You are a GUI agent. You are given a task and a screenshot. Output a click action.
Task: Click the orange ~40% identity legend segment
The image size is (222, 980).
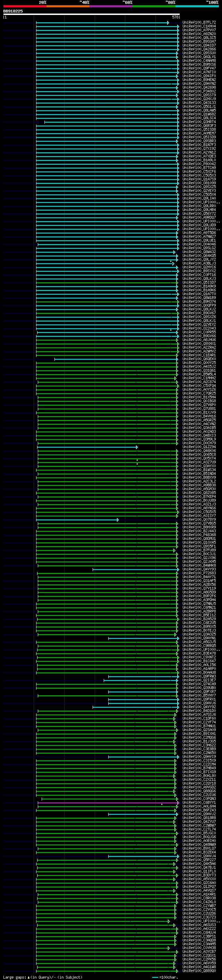(68, 6)
